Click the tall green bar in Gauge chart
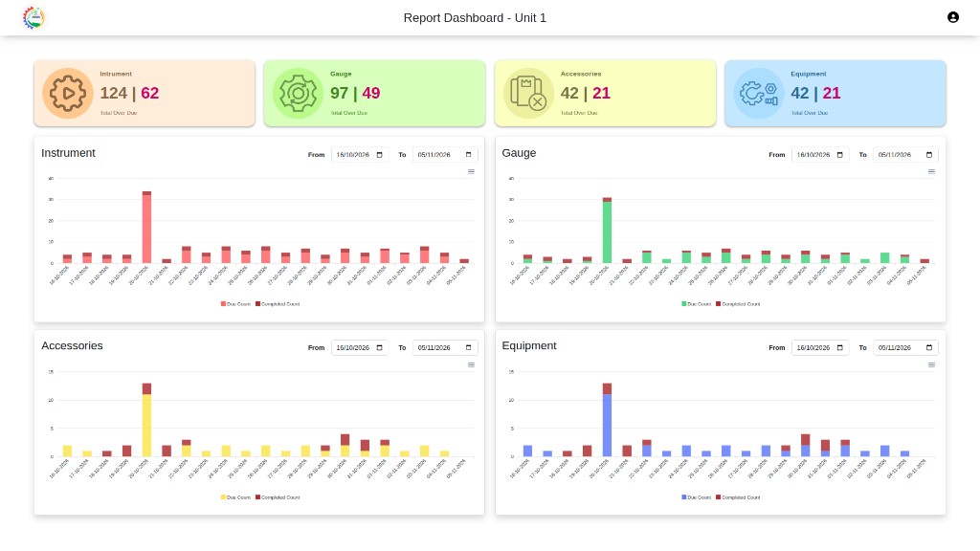 pos(607,231)
